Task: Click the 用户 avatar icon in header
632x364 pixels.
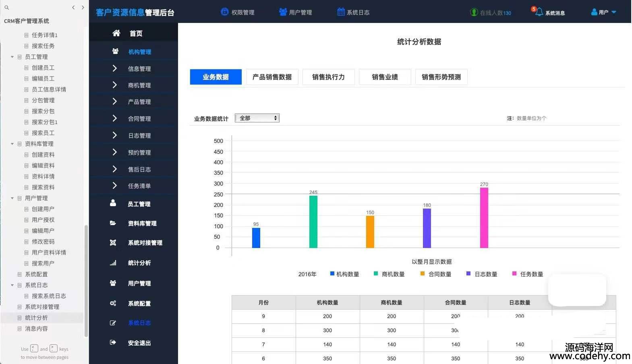Action: 594,12
